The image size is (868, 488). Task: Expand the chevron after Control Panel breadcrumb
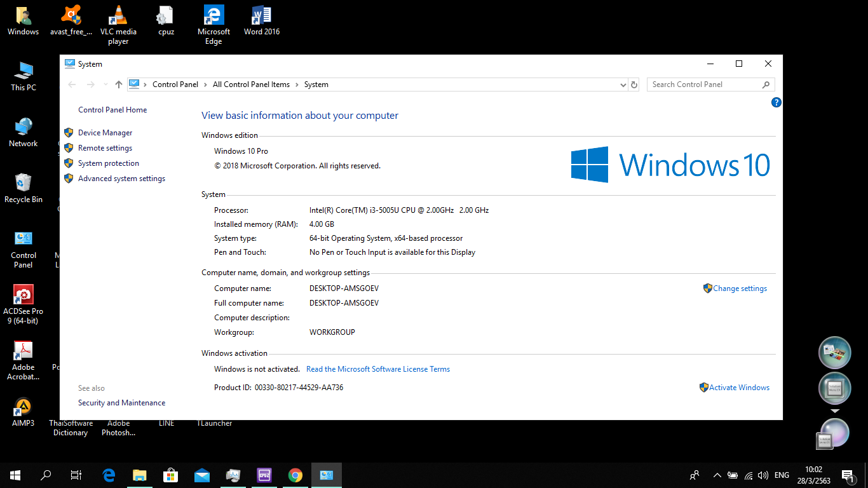pos(206,85)
